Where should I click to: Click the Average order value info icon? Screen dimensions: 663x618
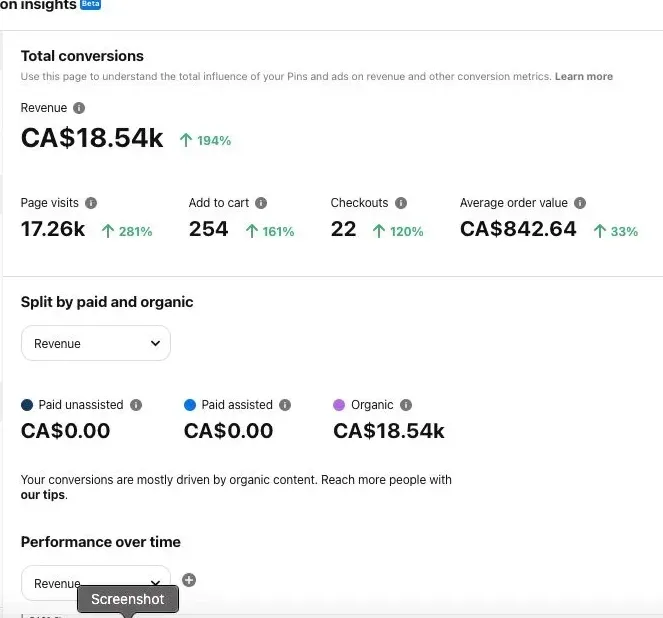point(580,203)
